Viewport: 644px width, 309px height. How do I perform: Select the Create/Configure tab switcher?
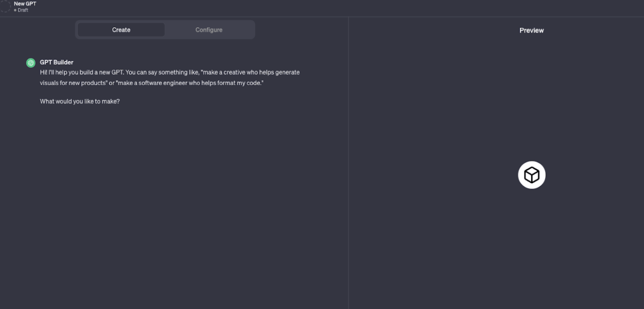click(x=165, y=30)
